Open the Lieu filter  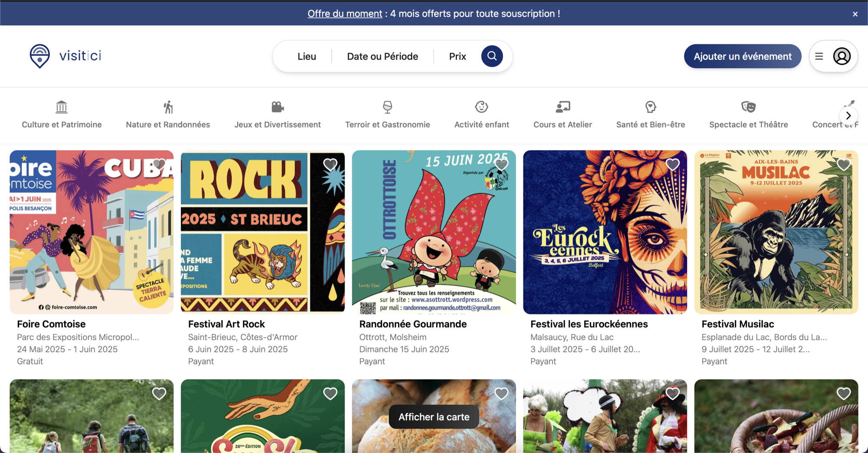(306, 56)
